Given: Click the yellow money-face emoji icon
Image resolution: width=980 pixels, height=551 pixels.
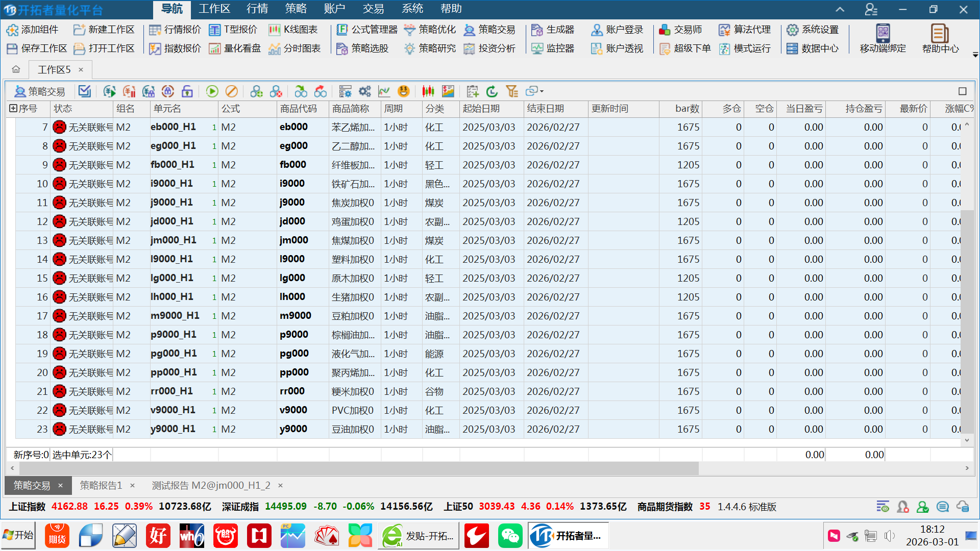Looking at the screenshot, I should pos(404,91).
